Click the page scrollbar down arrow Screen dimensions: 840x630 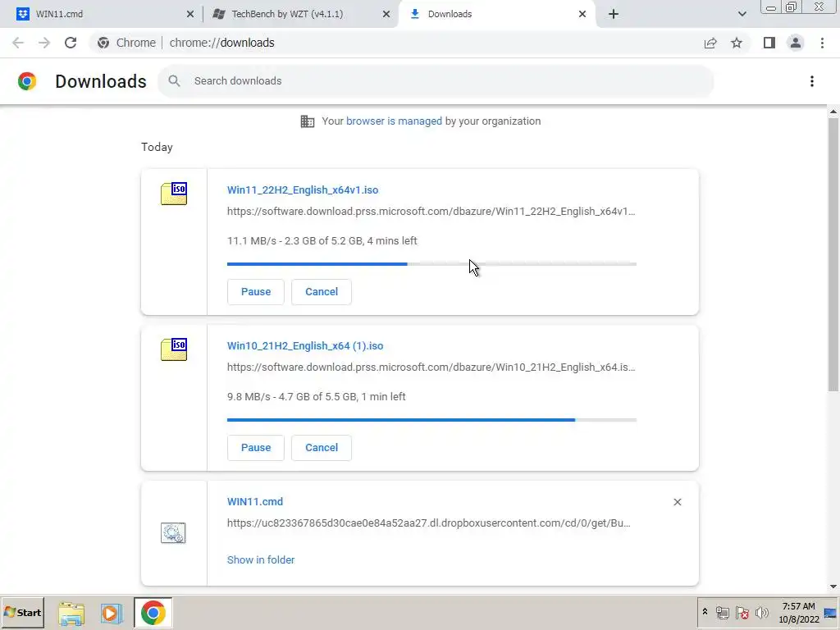(x=833, y=587)
